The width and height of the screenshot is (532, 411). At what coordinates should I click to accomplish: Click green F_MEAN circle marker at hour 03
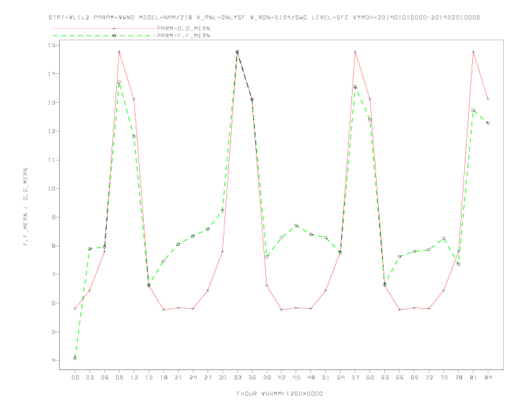89,248
